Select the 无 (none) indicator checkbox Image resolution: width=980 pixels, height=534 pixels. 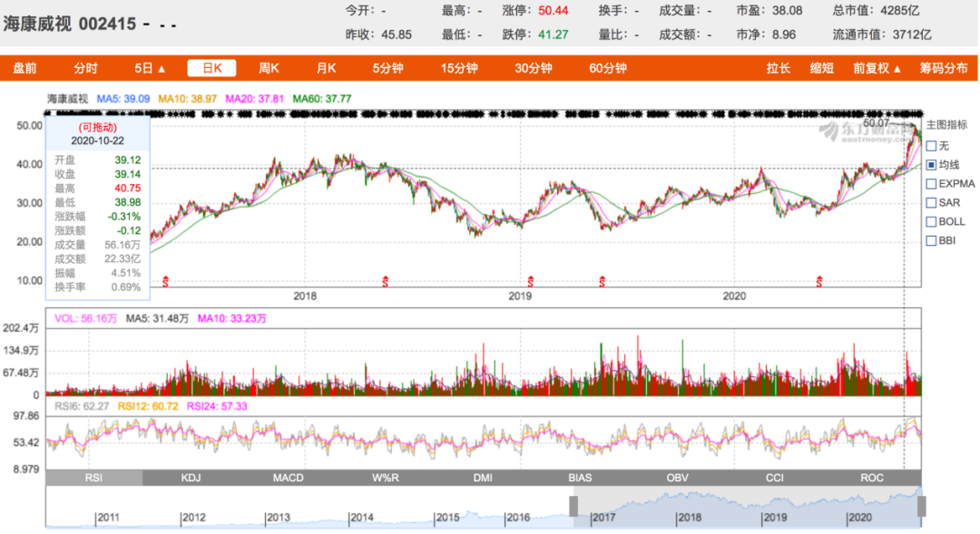tap(931, 145)
